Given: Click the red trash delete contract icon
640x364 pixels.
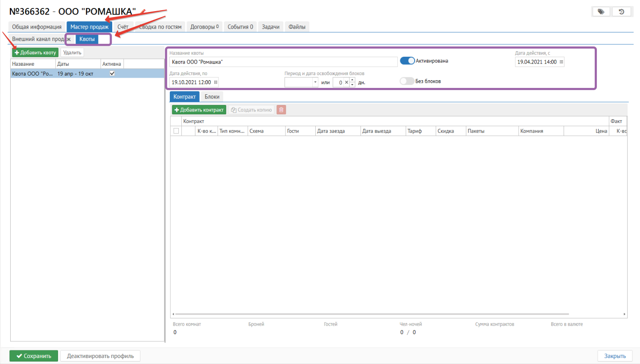Looking at the screenshot, I should point(281,110).
